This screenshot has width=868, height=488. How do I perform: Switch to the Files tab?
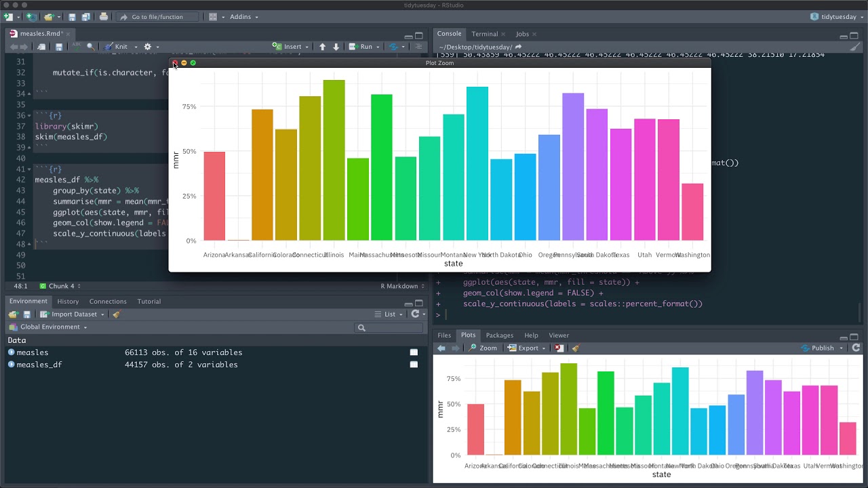444,335
